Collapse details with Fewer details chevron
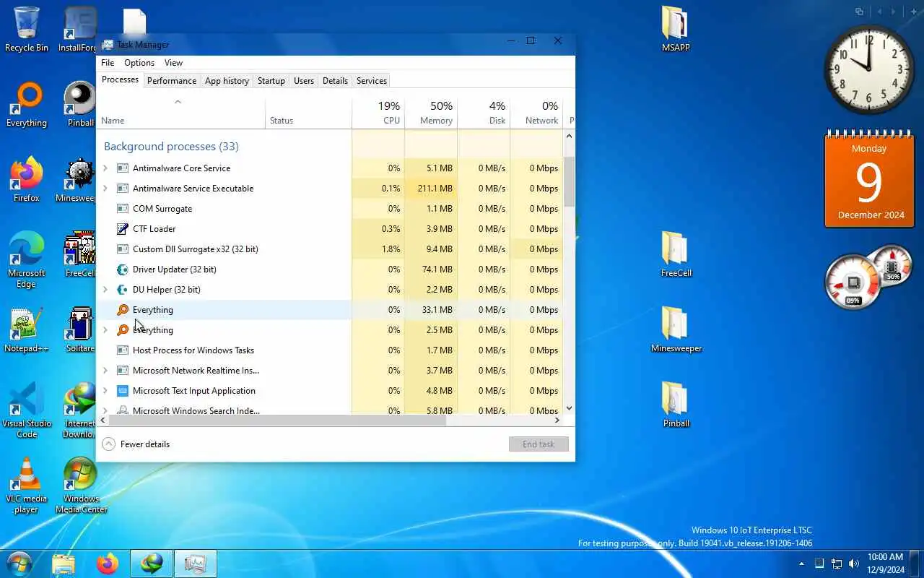Screen dimensions: 924x578 click(108, 444)
